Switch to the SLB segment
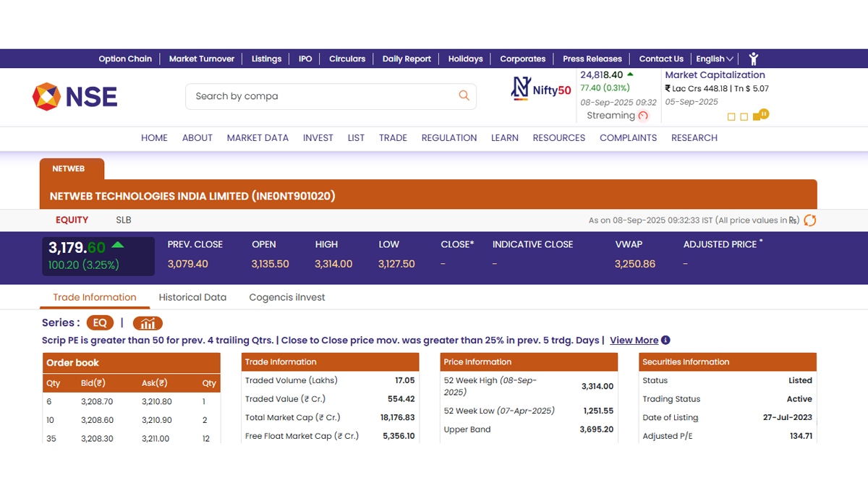Viewport: 868px width, 488px height. click(x=124, y=220)
